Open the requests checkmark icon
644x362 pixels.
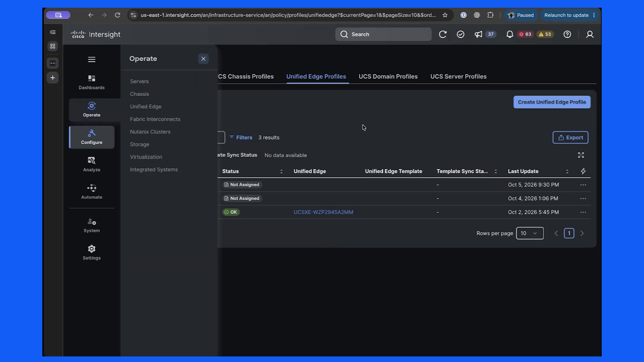coord(461,34)
